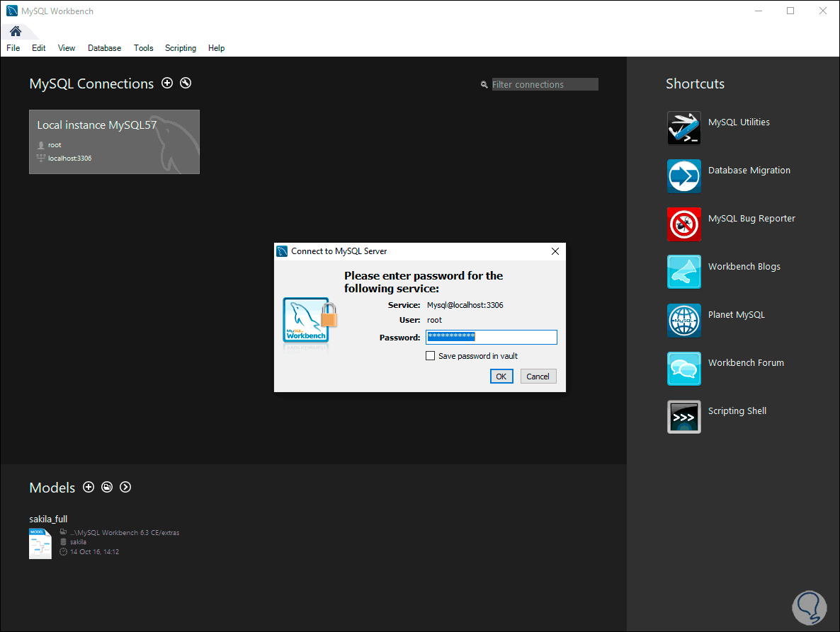840x632 pixels.
Task: Click the Models heading
Action: click(52, 488)
